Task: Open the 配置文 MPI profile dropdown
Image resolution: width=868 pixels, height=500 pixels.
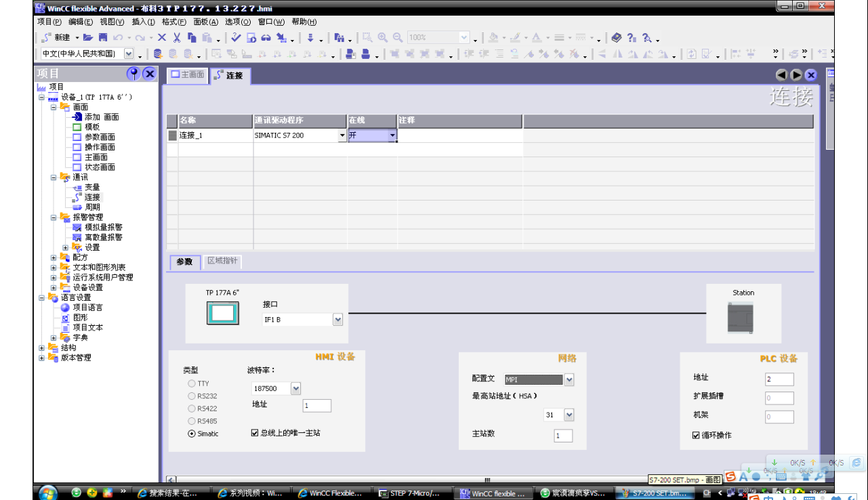Action: pos(569,380)
